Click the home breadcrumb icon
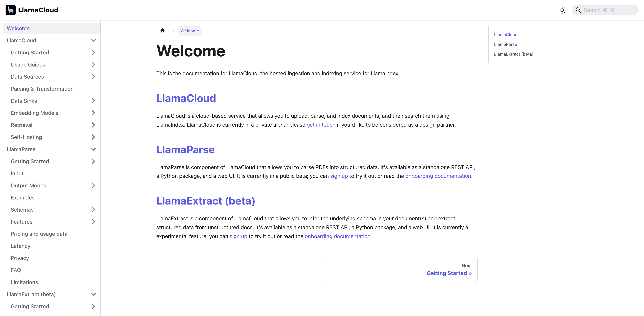This screenshot has width=644, height=316. (163, 31)
